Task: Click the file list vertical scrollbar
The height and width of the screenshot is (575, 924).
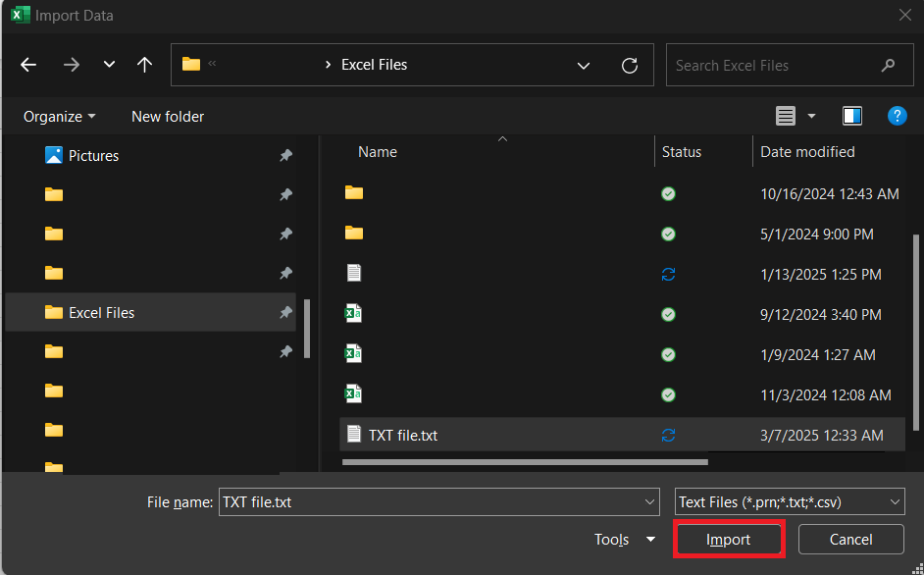Action: [x=915, y=333]
